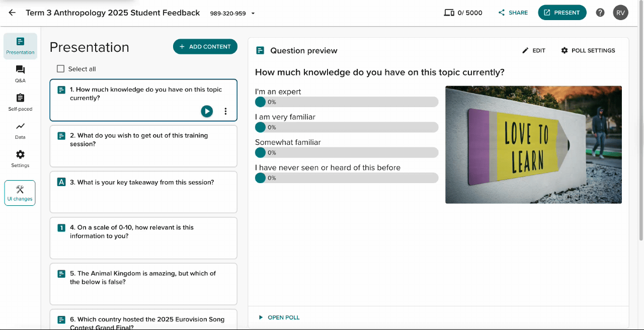Click the participant devices counter icon
644x330 pixels.
click(449, 13)
